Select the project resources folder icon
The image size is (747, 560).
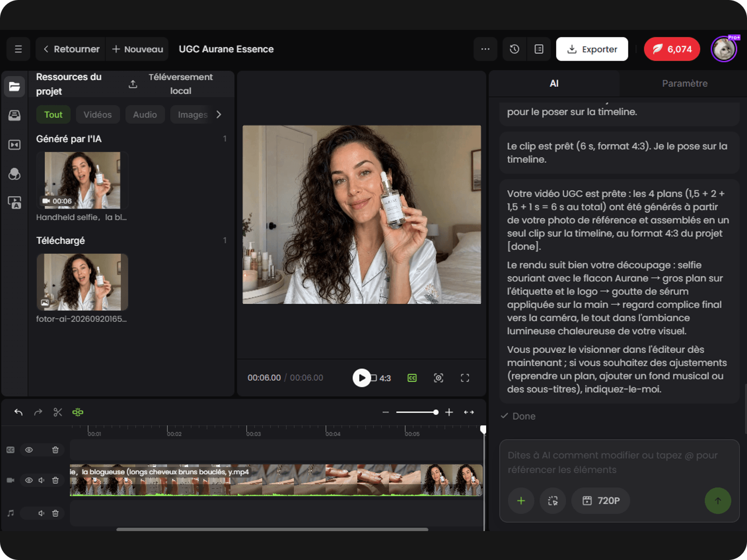tap(14, 86)
